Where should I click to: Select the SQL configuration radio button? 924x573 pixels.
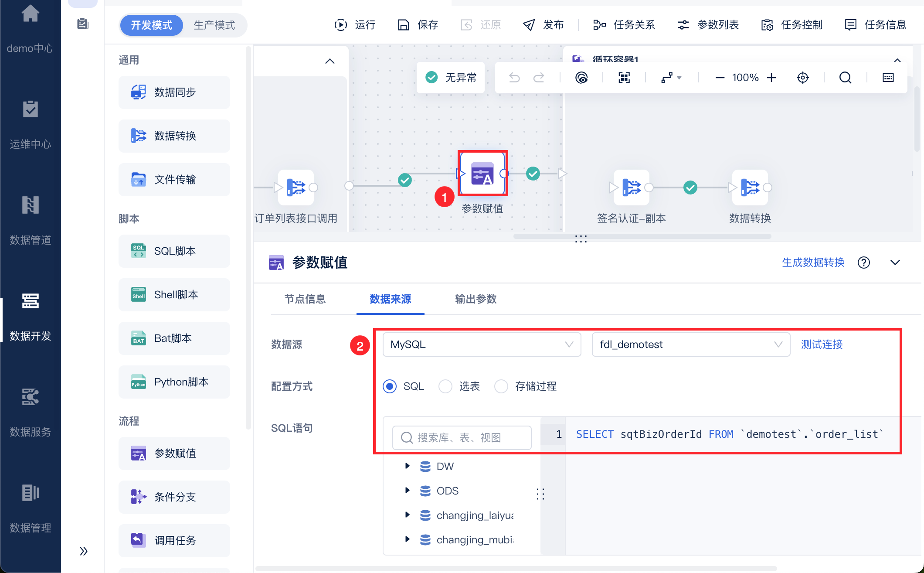(390, 386)
